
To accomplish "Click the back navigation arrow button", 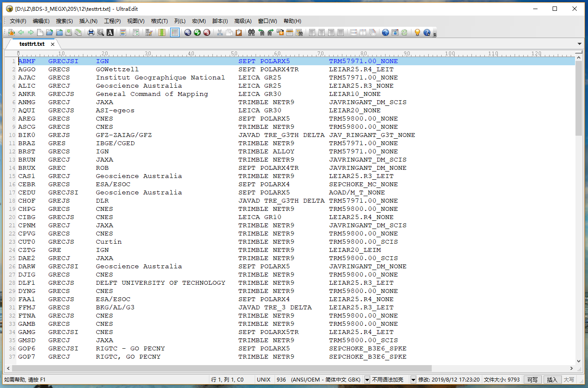I will point(21,32).
